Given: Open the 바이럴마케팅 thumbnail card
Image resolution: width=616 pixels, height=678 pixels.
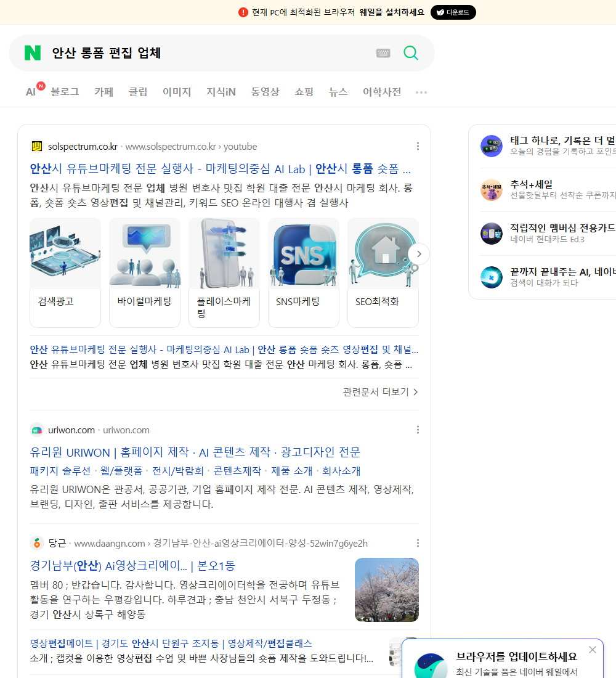Looking at the screenshot, I should click(x=145, y=272).
